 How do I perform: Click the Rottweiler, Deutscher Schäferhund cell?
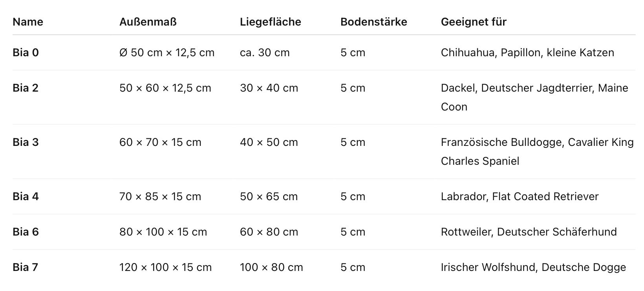pos(529,232)
